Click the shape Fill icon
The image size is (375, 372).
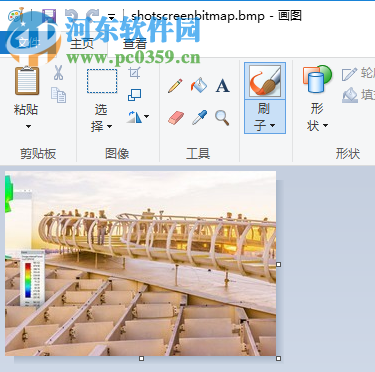(349, 95)
